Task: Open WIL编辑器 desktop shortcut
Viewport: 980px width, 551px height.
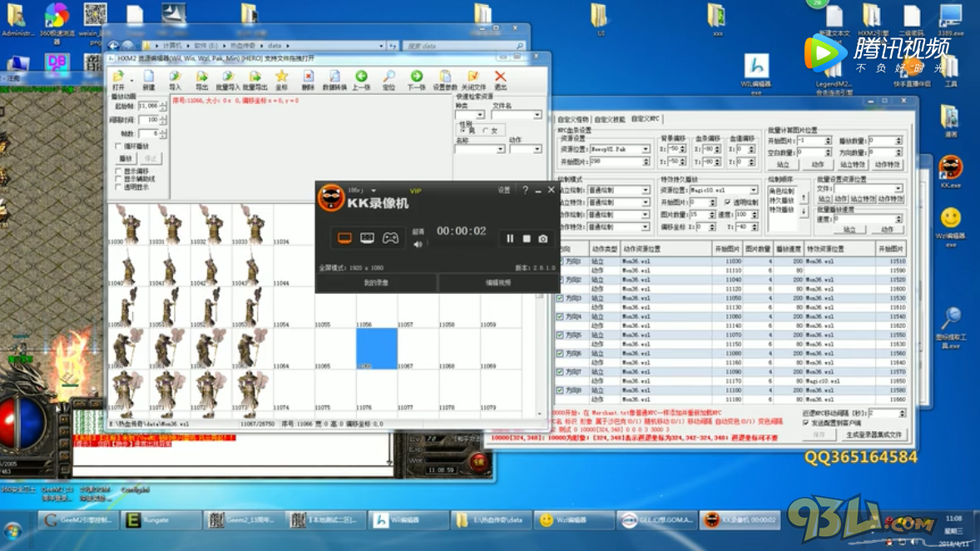Action: click(x=755, y=74)
